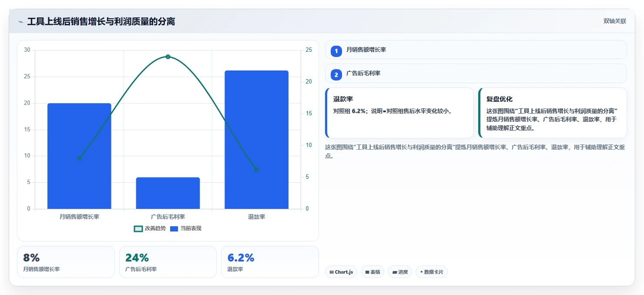Click the lightning icon beside the title
Image resolution: width=644 pixels, height=295 pixels.
(20, 22)
